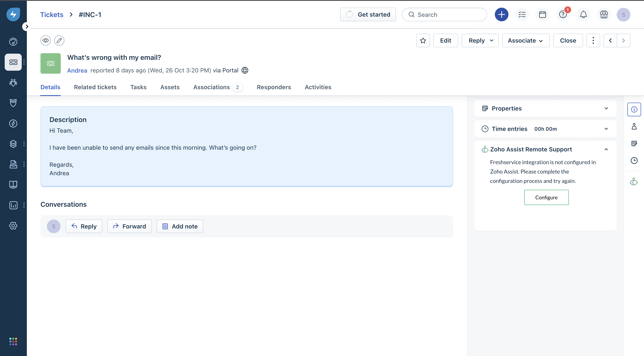
Task: Expand the Properties panel
Action: pyautogui.click(x=606, y=108)
